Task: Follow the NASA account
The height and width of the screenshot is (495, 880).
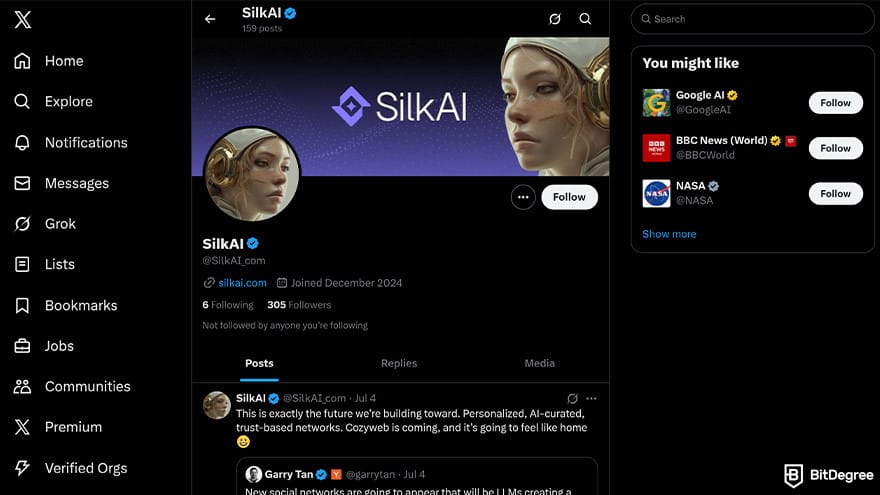Action: [835, 194]
